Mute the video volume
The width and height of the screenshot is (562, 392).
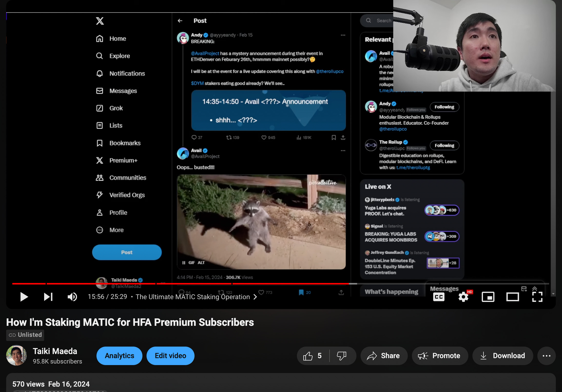[x=72, y=297]
